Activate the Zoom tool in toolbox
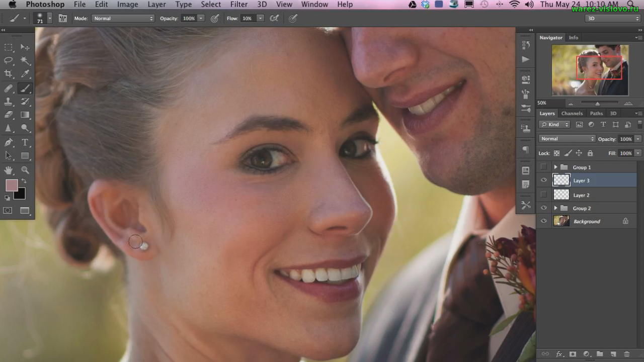The image size is (644, 362). pos(25,170)
